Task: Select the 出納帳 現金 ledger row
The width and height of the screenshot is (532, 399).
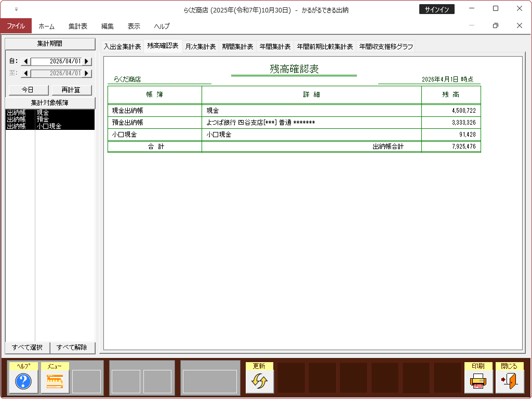Action: [50, 112]
